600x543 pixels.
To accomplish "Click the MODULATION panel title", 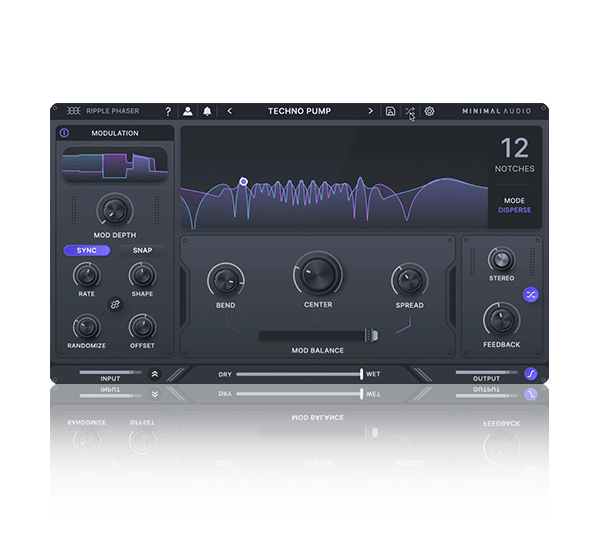I will coord(115,133).
